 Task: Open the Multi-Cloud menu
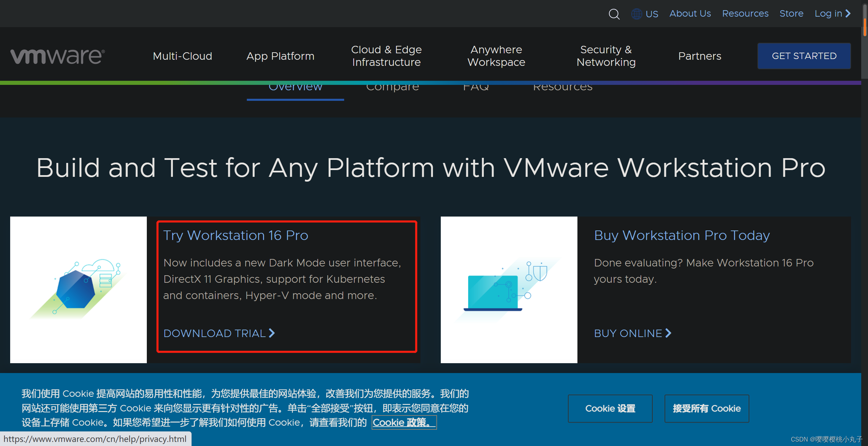(x=182, y=56)
